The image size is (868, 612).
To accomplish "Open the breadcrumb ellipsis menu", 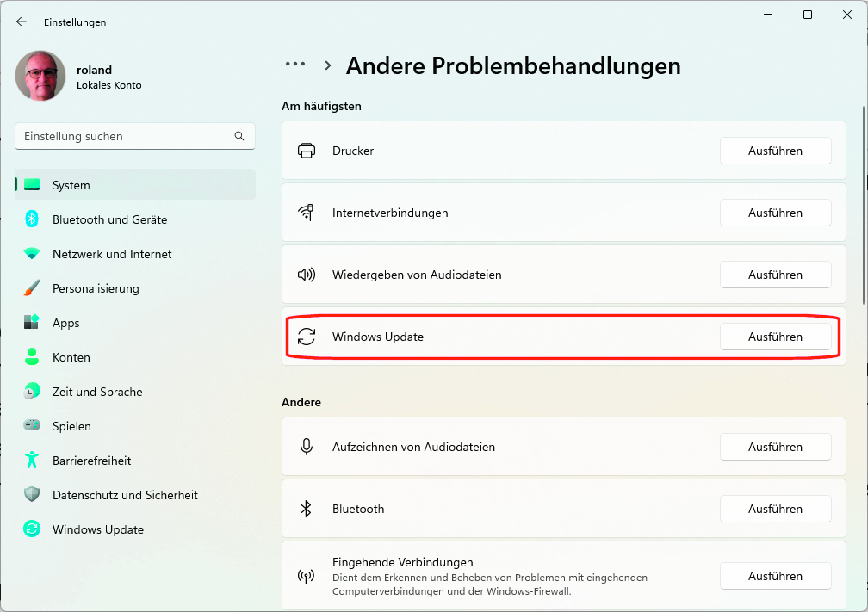I will (295, 65).
